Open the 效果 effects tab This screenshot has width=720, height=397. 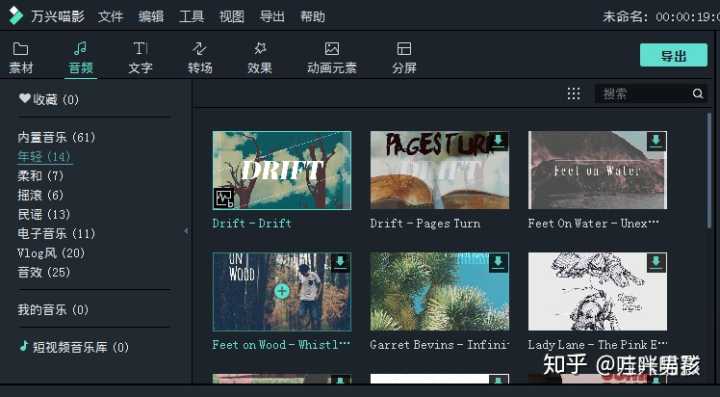(259, 58)
